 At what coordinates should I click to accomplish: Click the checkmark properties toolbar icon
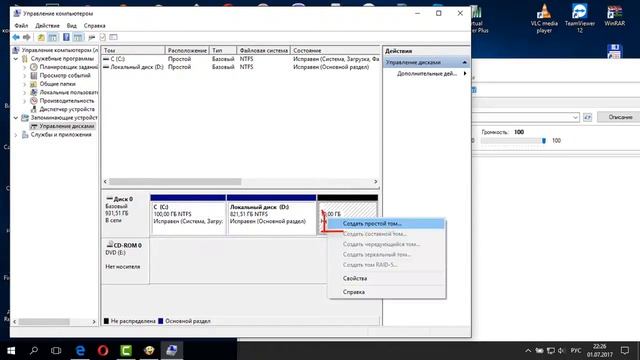102,37
